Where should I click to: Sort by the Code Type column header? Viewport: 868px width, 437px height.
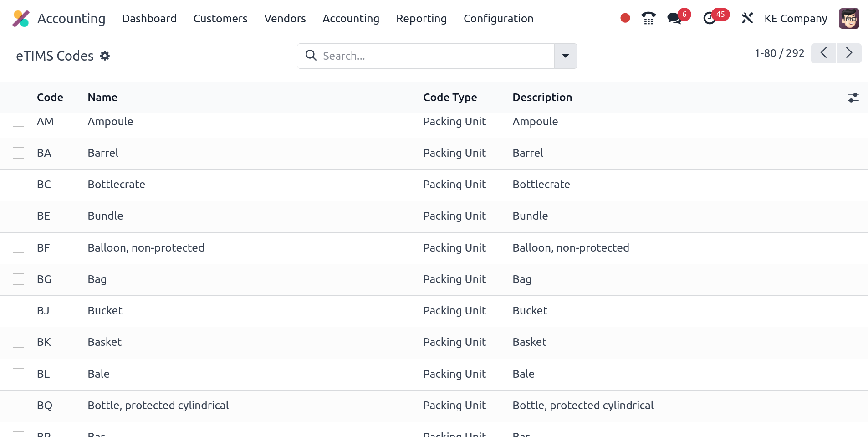449,98
